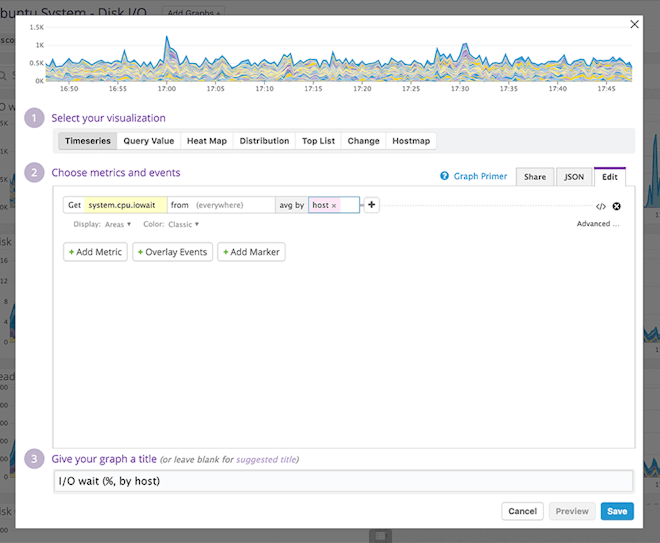Open the Share tab

(x=535, y=177)
